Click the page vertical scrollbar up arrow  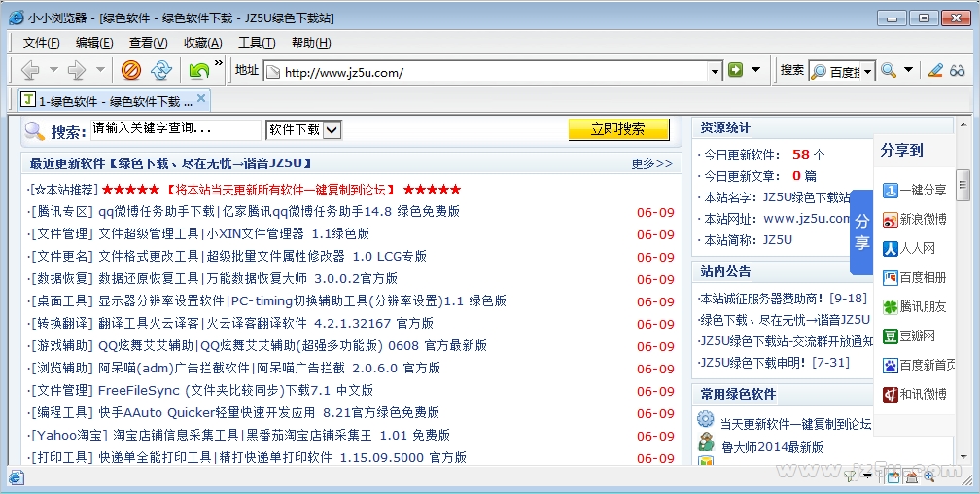[x=963, y=125]
